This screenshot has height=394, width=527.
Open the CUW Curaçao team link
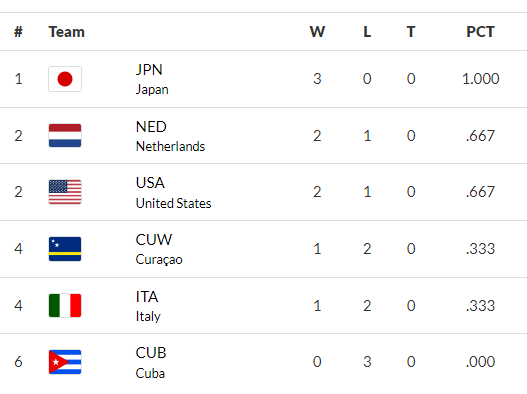159,249
